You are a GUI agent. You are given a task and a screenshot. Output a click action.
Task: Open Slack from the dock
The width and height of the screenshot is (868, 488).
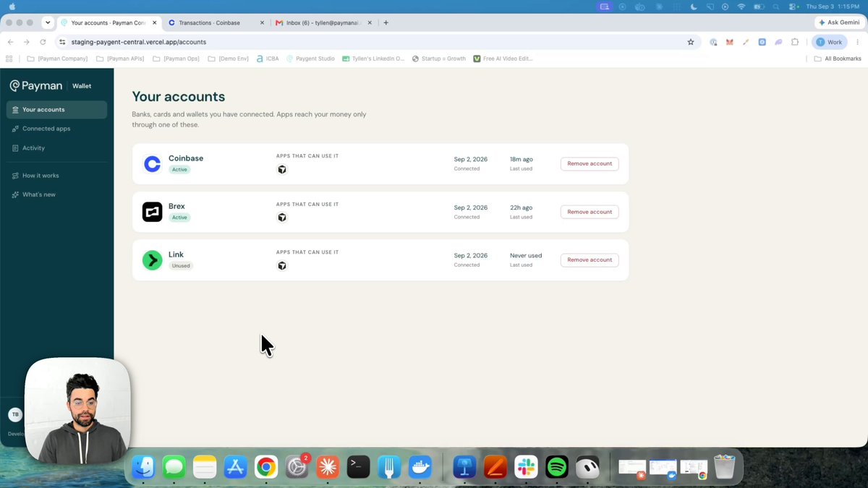[526, 467]
